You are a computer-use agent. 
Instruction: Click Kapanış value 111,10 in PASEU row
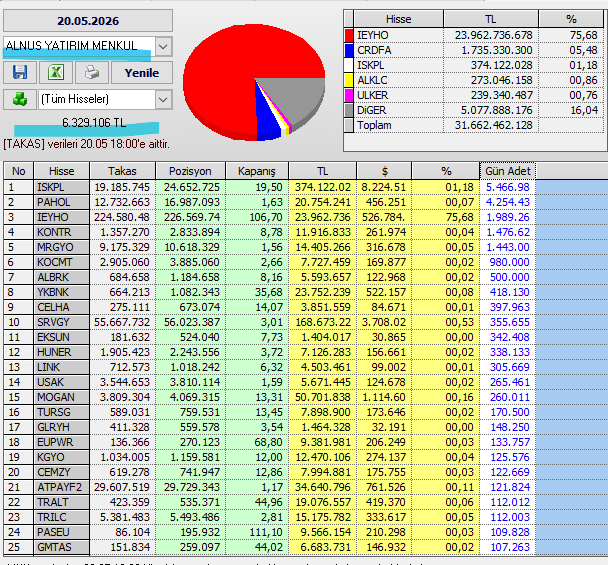[x=257, y=532]
